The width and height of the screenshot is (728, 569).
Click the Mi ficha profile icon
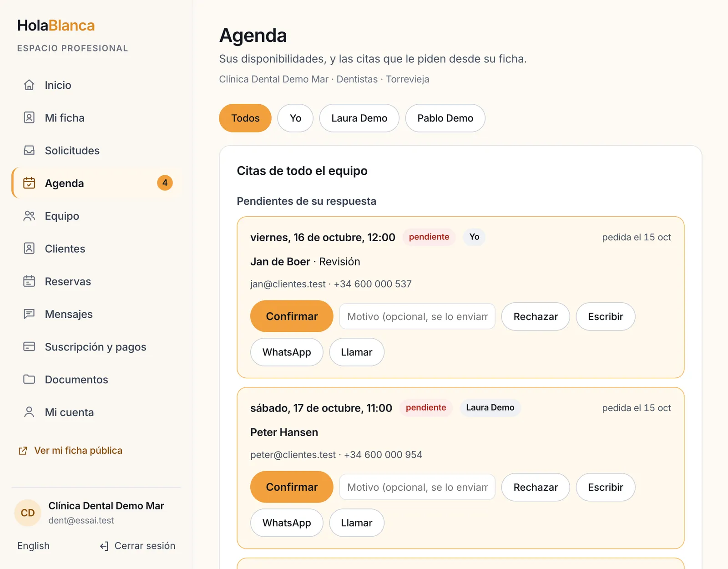point(29,118)
